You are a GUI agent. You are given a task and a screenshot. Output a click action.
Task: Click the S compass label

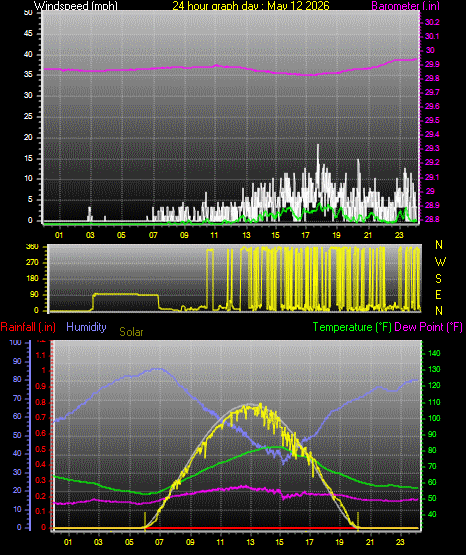pos(438,279)
